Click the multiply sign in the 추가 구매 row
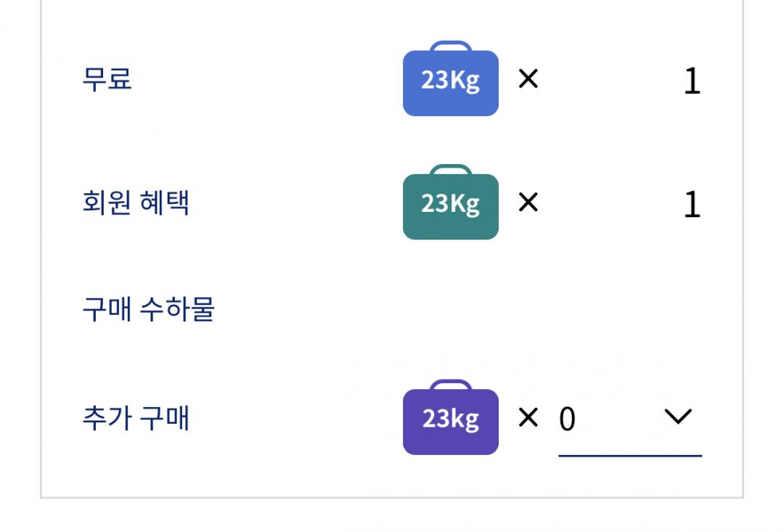 pyautogui.click(x=528, y=417)
